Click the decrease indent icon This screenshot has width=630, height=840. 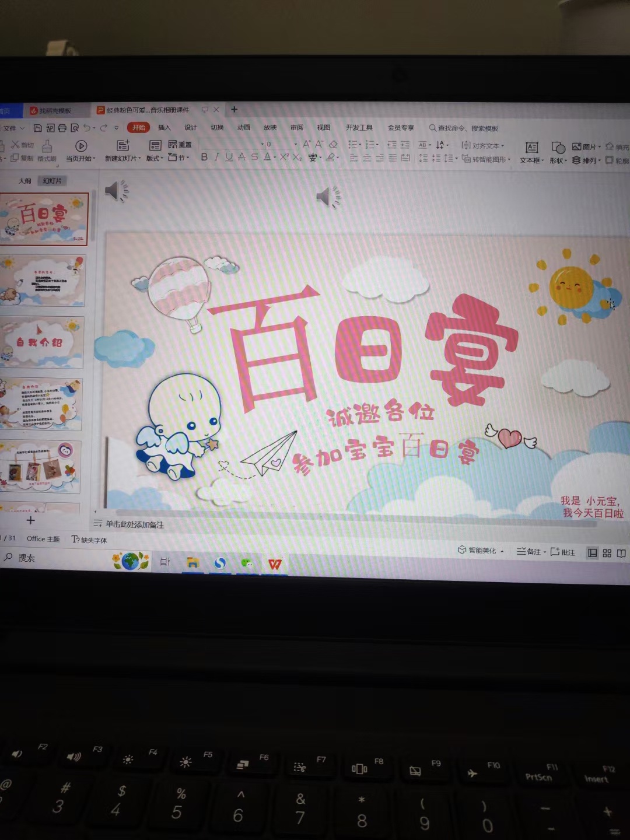(x=391, y=145)
